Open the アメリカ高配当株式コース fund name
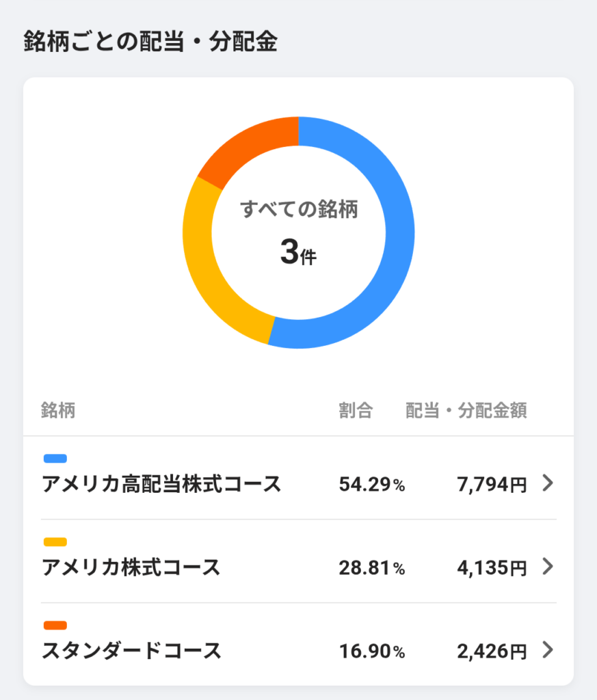597x700 pixels. click(161, 484)
